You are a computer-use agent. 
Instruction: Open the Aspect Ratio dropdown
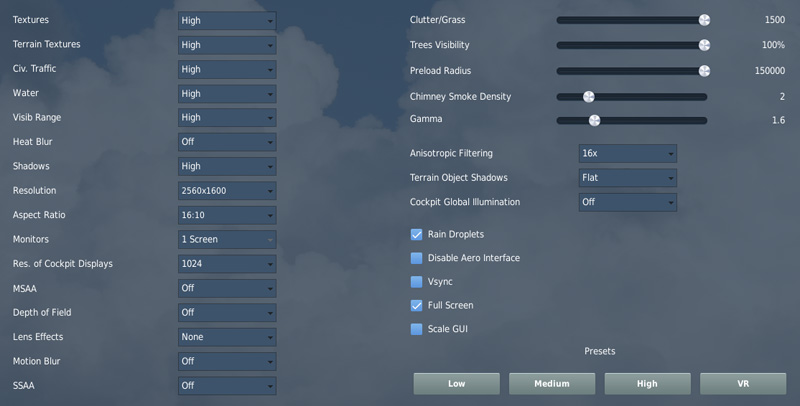(x=227, y=215)
